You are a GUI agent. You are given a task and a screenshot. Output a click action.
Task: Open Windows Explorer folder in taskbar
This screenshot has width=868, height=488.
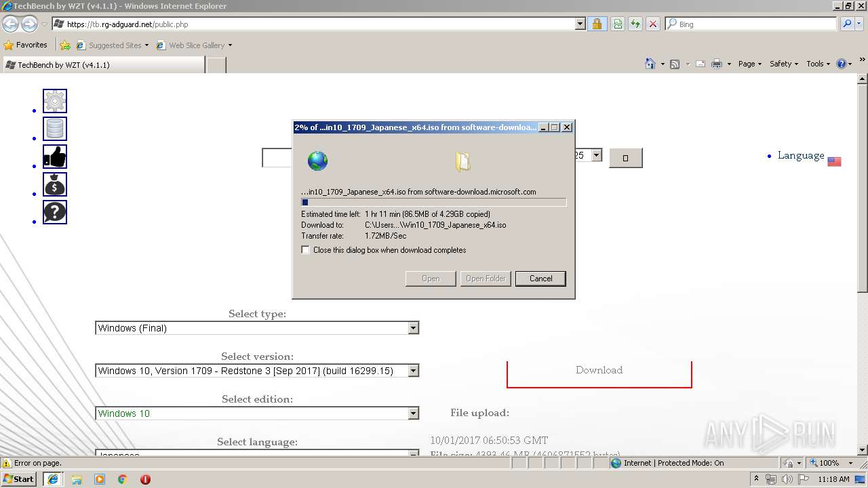(x=77, y=479)
